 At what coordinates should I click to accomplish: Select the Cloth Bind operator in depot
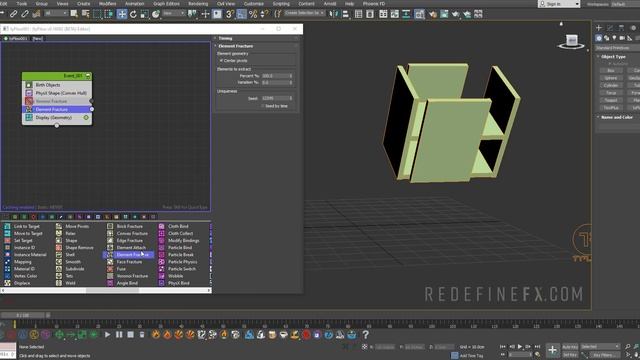(x=173, y=226)
